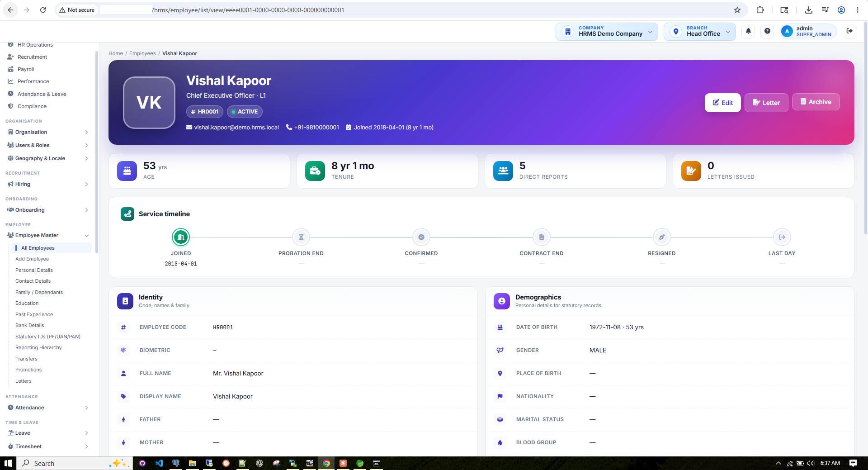Expand the Geography & Locale group

click(47, 158)
